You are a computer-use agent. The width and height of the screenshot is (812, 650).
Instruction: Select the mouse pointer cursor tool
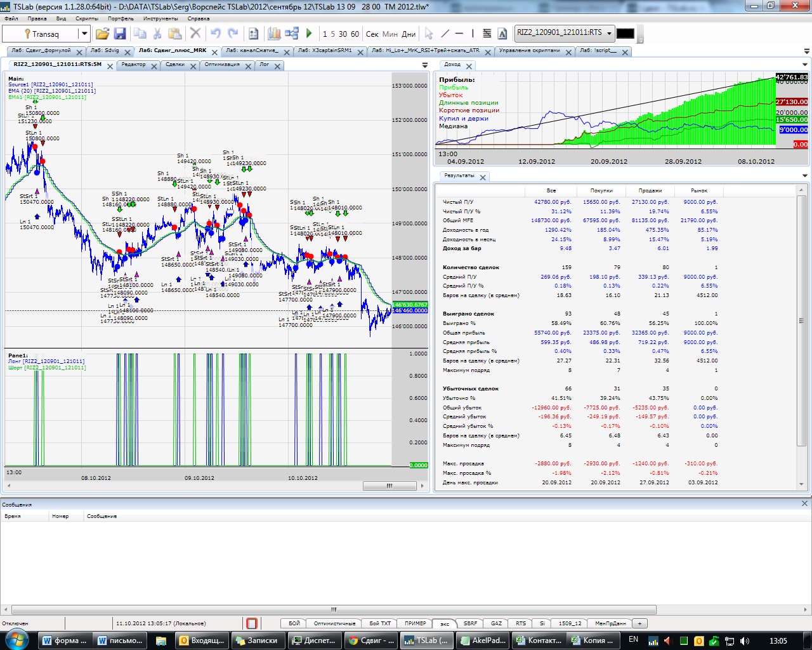click(x=429, y=34)
